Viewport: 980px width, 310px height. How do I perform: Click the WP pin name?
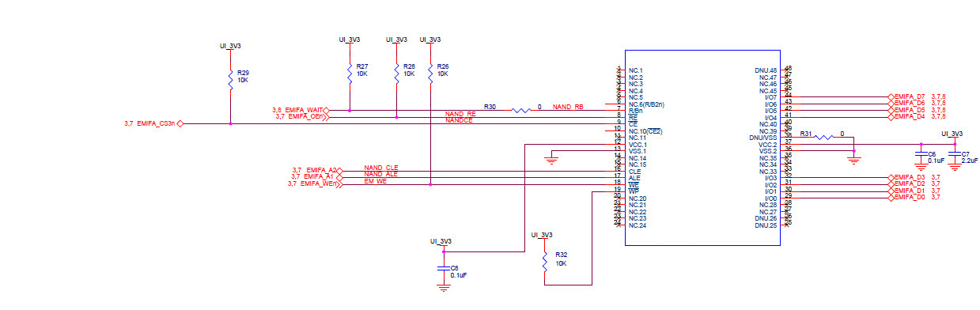pyautogui.click(x=634, y=191)
